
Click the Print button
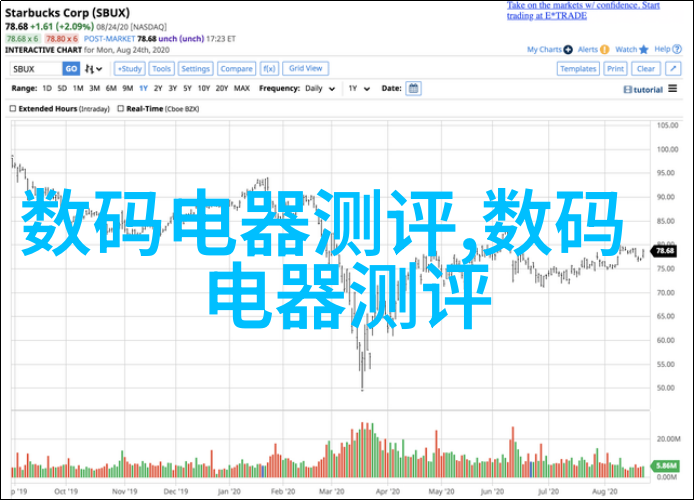pos(615,69)
